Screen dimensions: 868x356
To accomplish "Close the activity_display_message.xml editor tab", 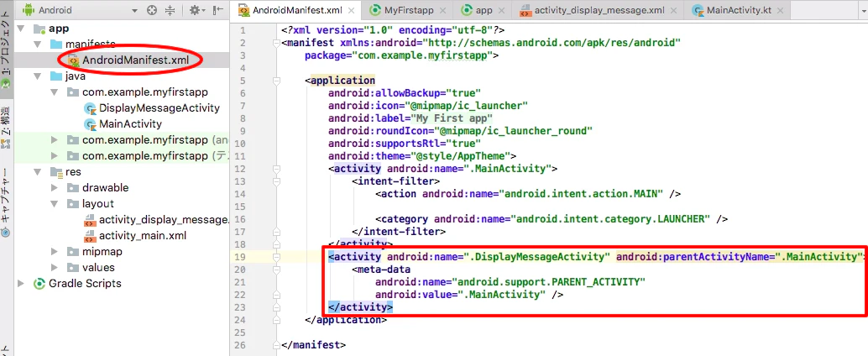I will click(672, 11).
